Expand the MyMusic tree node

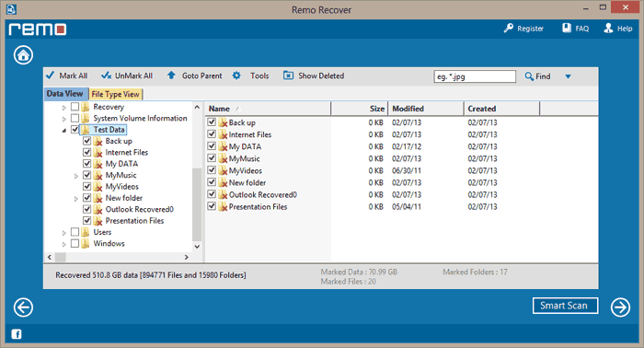(x=76, y=176)
